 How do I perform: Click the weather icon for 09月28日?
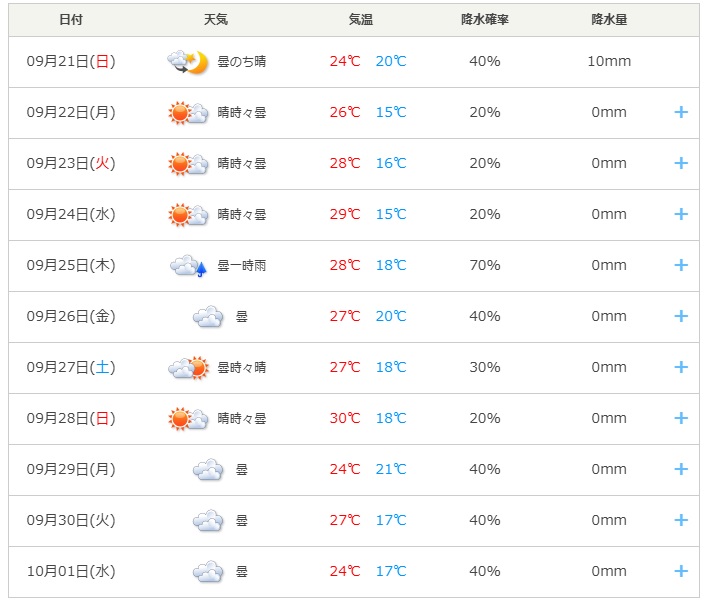[x=187, y=419]
